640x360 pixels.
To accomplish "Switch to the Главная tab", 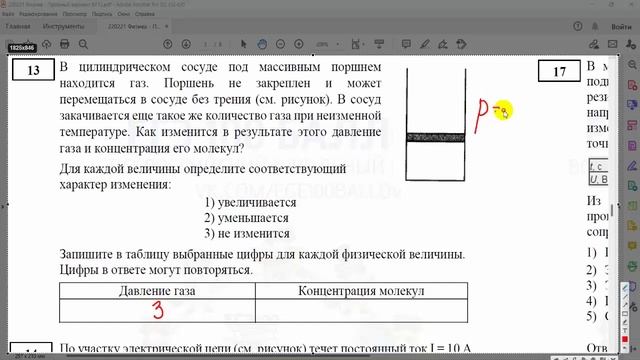I will coord(18,27).
